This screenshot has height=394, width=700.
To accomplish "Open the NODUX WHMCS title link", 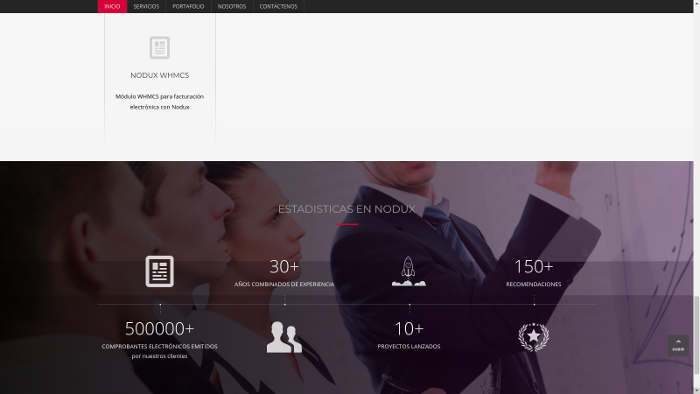I will pyautogui.click(x=160, y=75).
